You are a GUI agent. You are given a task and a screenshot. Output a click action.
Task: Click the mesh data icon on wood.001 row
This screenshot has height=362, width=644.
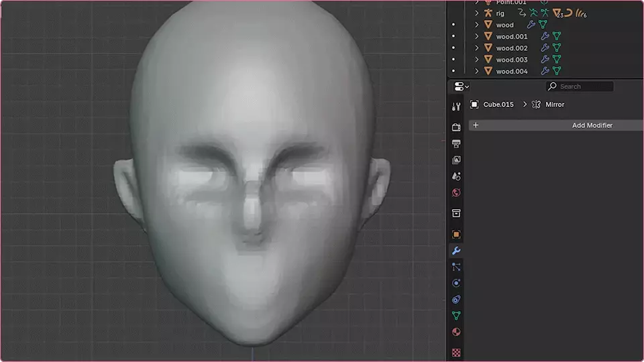(557, 36)
